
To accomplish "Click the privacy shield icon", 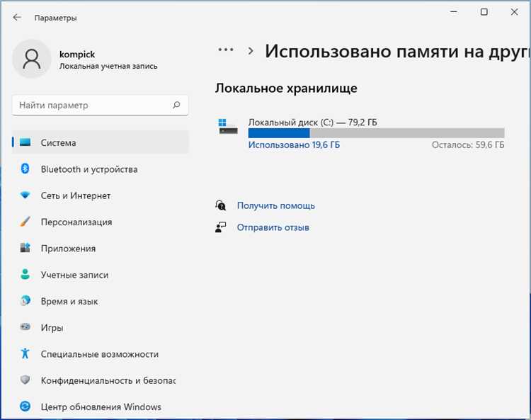I will tap(25, 380).
